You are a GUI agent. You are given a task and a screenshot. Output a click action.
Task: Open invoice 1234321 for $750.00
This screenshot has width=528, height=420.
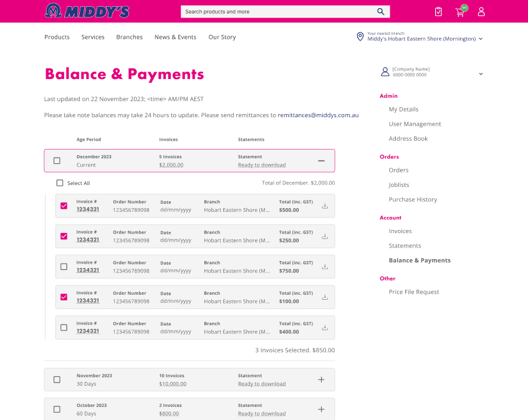click(x=88, y=270)
